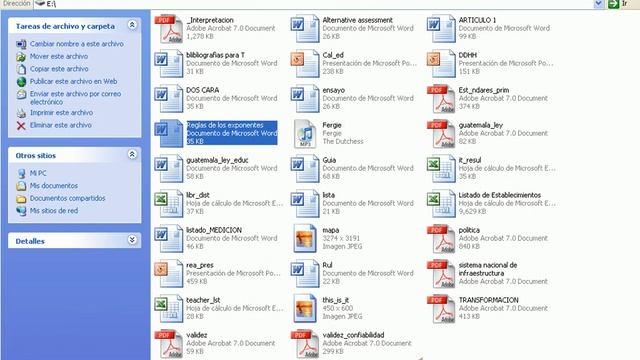Click the Mi PC computer icon
The width and height of the screenshot is (640, 360).
click(x=21, y=173)
